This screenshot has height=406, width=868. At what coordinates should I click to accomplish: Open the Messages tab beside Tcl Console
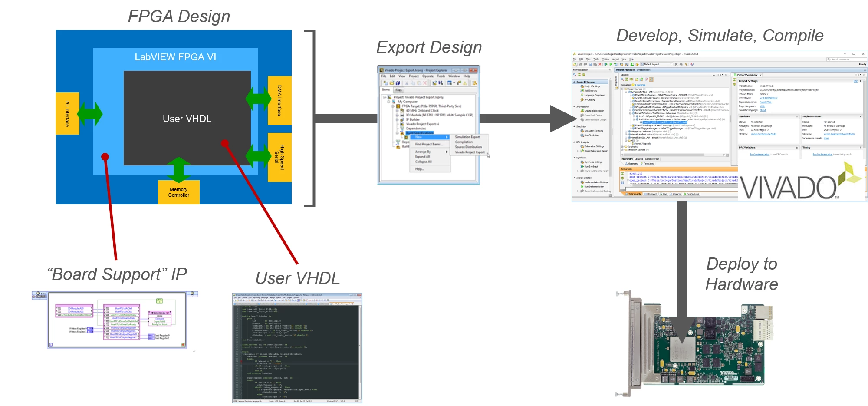[651, 194]
